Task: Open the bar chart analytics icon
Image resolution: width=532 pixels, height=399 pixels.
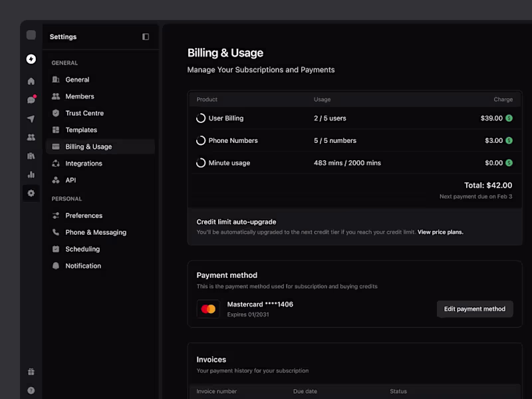Action: click(31, 175)
